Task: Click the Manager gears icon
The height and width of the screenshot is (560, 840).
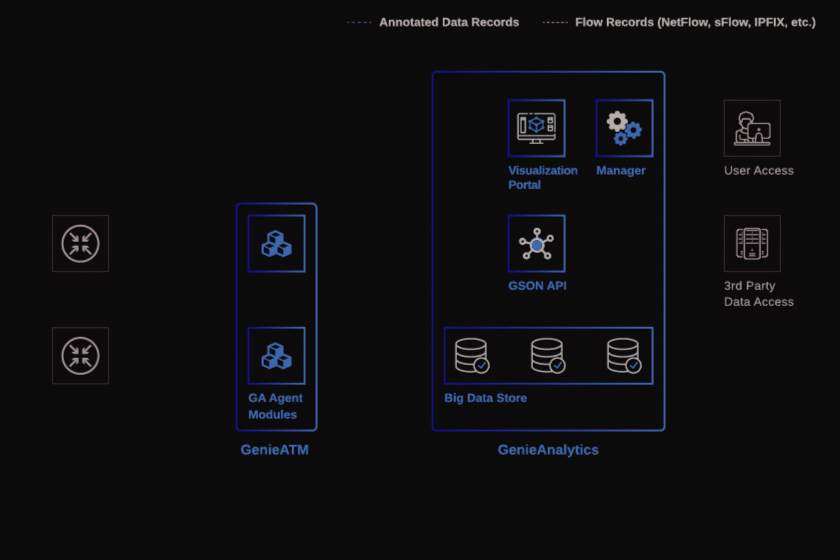Action: tap(624, 128)
